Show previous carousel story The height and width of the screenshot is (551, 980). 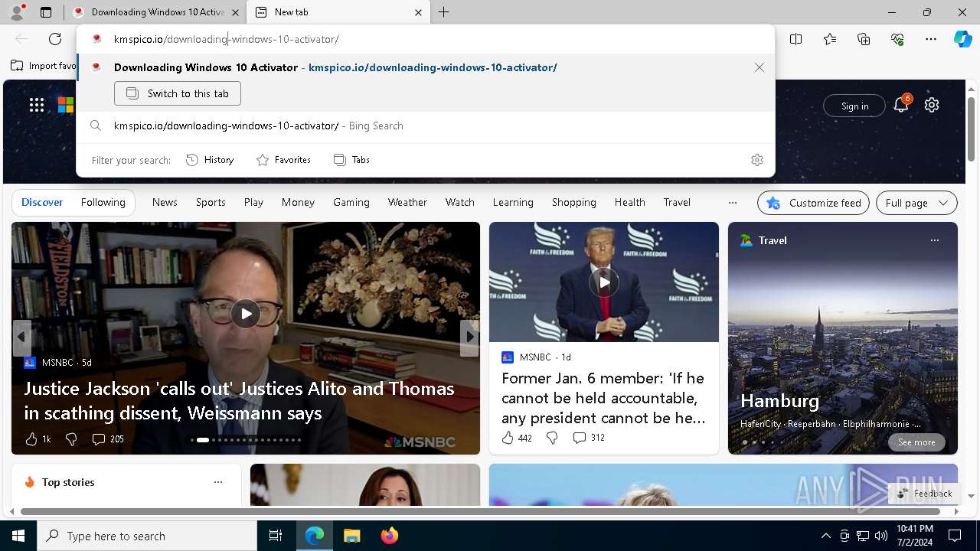point(21,337)
